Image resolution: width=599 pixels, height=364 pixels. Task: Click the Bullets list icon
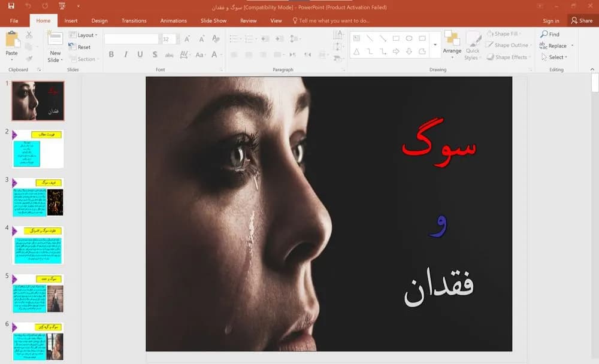[235, 39]
